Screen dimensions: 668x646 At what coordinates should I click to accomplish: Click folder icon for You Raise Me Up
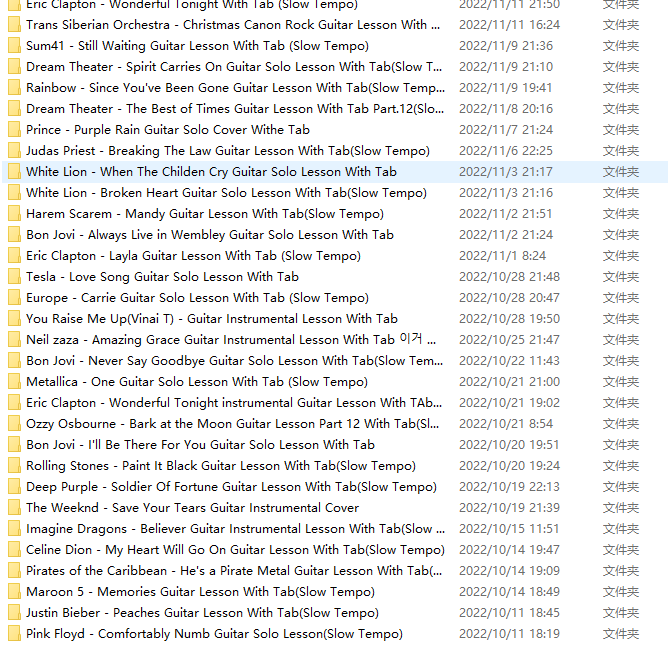[x=14, y=319]
